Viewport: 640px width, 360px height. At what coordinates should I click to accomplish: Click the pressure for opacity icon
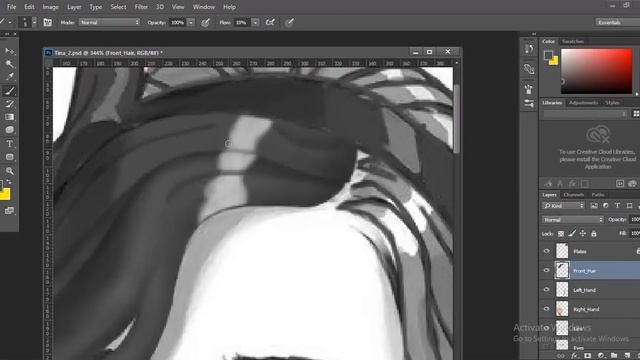205,22
